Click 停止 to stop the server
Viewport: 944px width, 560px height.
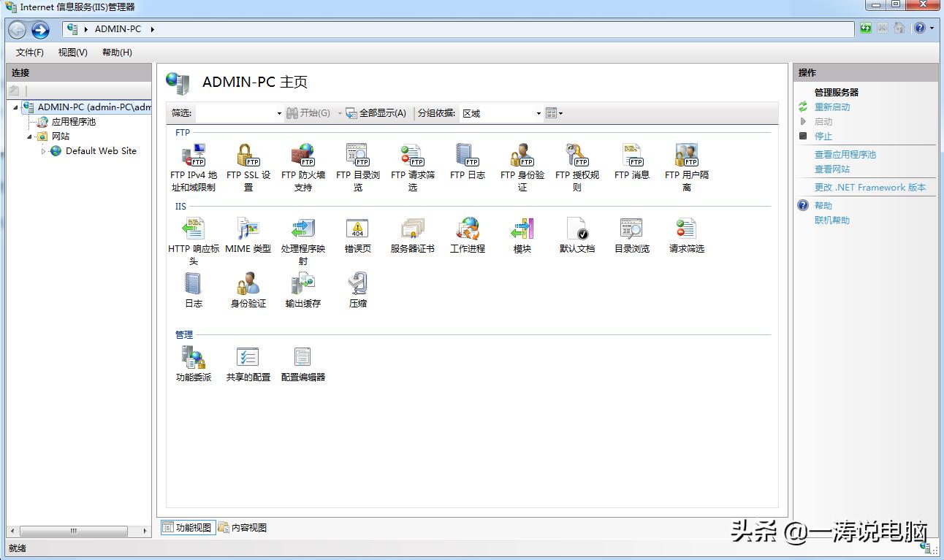point(823,136)
